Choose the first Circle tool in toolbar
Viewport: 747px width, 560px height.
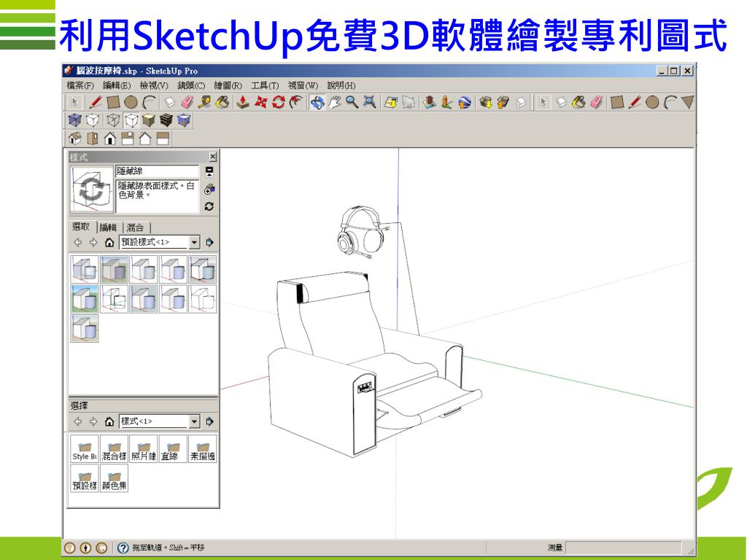131,102
